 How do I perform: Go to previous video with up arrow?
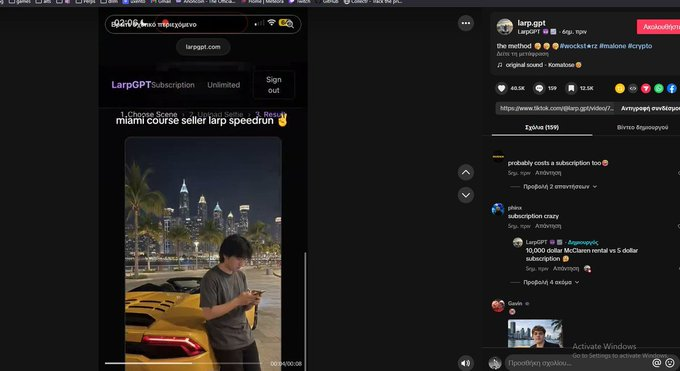(x=465, y=172)
